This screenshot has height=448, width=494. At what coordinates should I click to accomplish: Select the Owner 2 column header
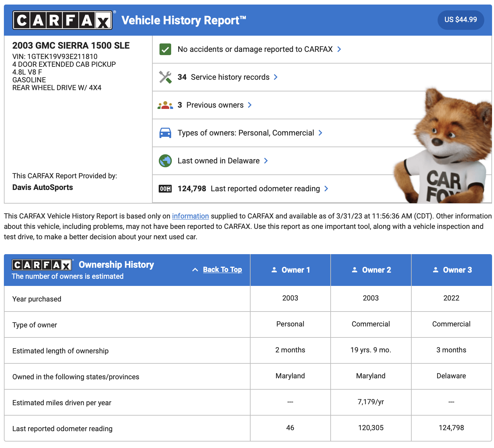[371, 270]
